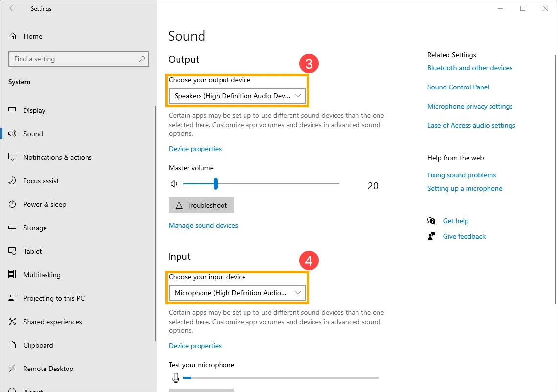Click inside the Find a setting search box

(x=73, y=59)
